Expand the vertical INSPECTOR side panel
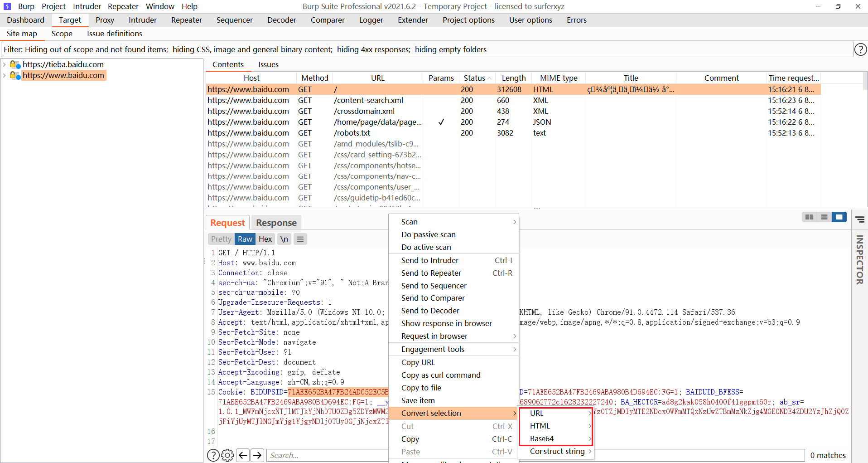The height and width of the screenshot is (463, 868). [x=859, y=260]
